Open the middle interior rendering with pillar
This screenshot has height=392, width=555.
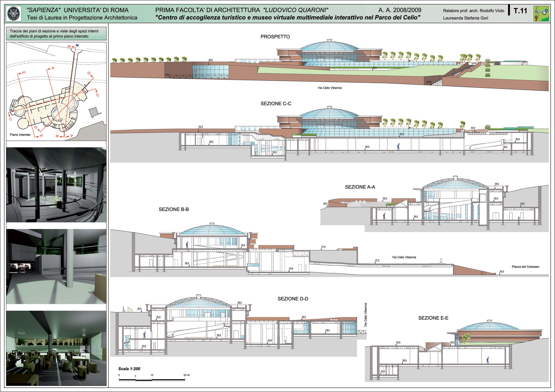[x=56, y=266]
